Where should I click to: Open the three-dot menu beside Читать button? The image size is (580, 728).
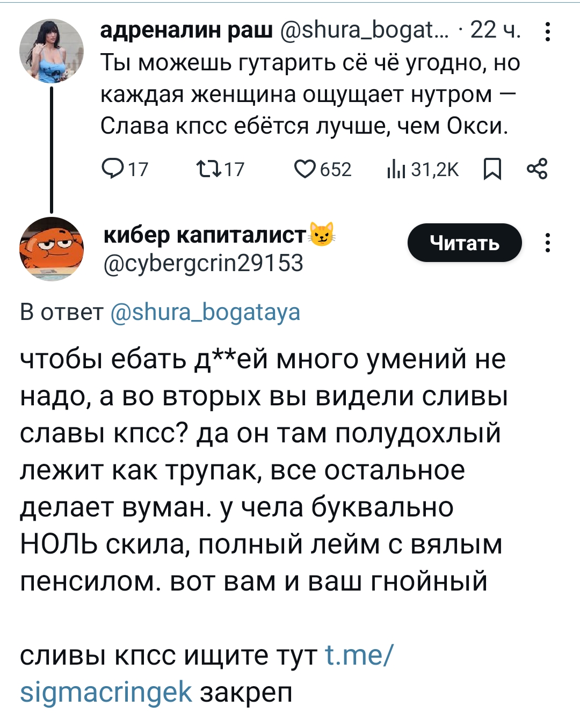[547, 243]
